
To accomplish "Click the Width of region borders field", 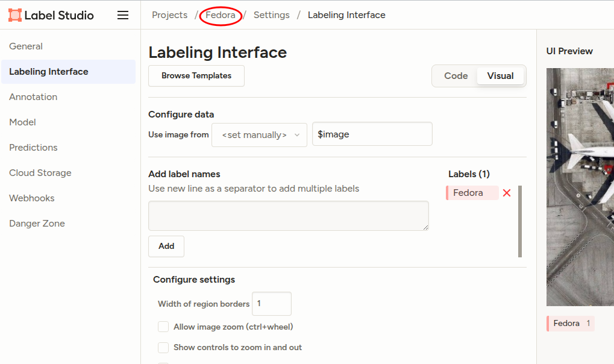I will tap(271, 304).
